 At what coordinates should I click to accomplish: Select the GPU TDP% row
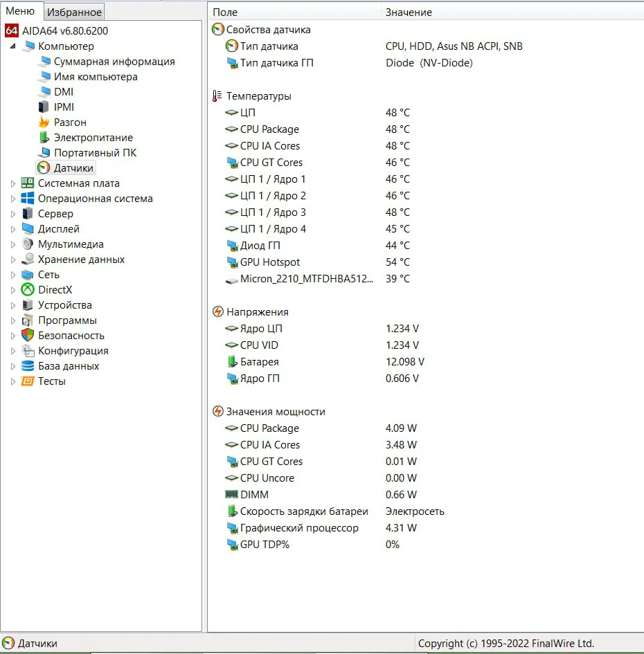coord(426,544)
